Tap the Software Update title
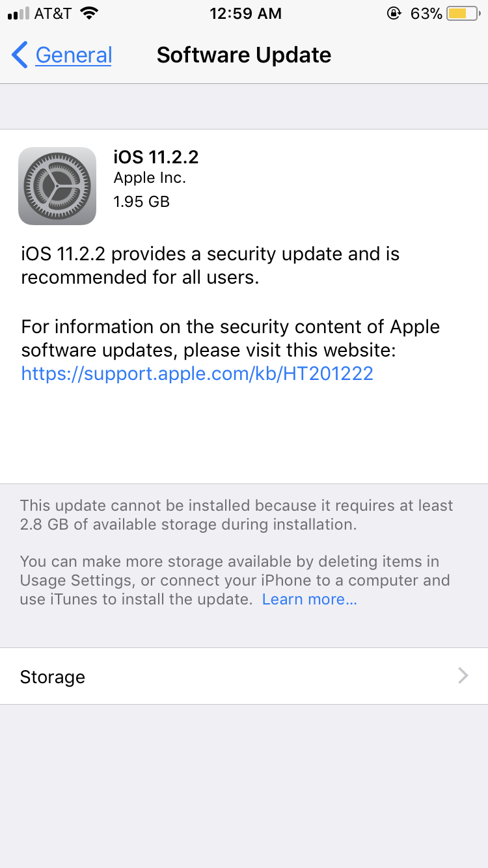Image resolution: width=488 pixels, height=868 pixels. (x=244, y=55)
